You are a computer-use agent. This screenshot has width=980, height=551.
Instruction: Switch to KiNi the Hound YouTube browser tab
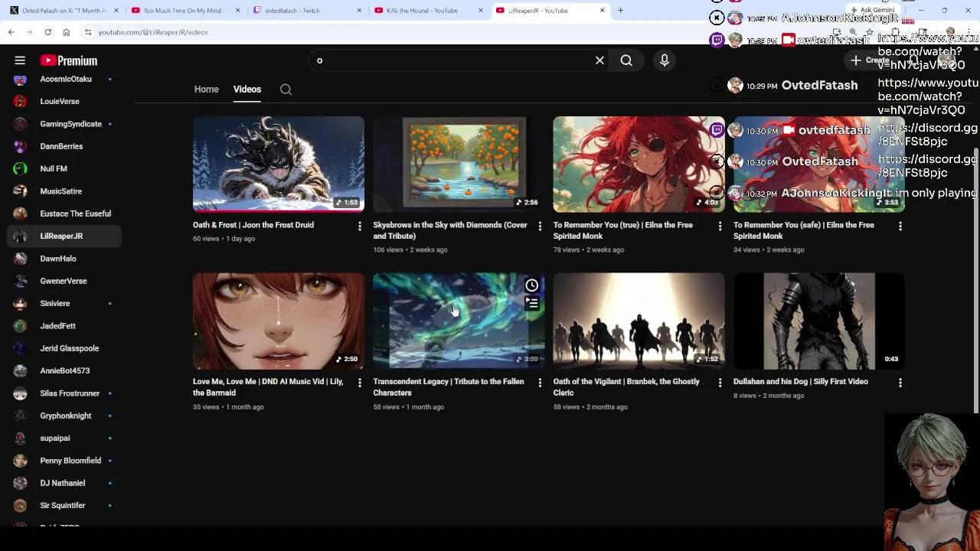coord(427,11)
